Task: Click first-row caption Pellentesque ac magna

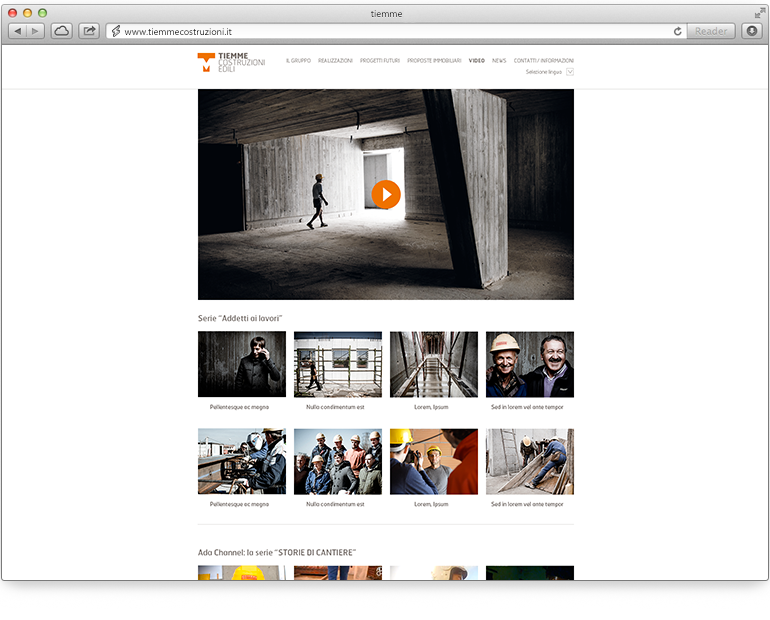Action: pos(239,407)
